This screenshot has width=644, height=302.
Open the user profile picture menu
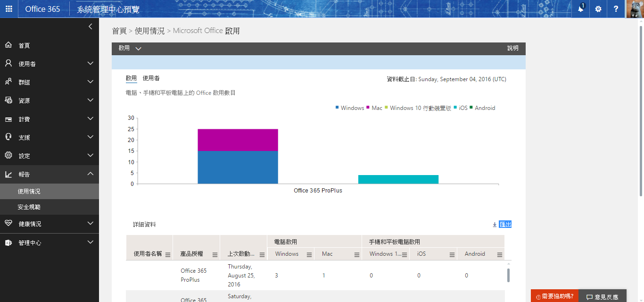(x=635, y=9)
